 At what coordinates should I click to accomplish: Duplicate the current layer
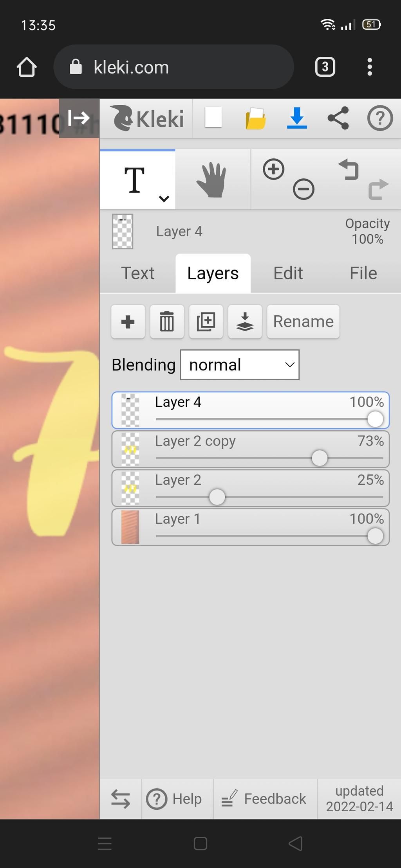[x=206, y=322]
